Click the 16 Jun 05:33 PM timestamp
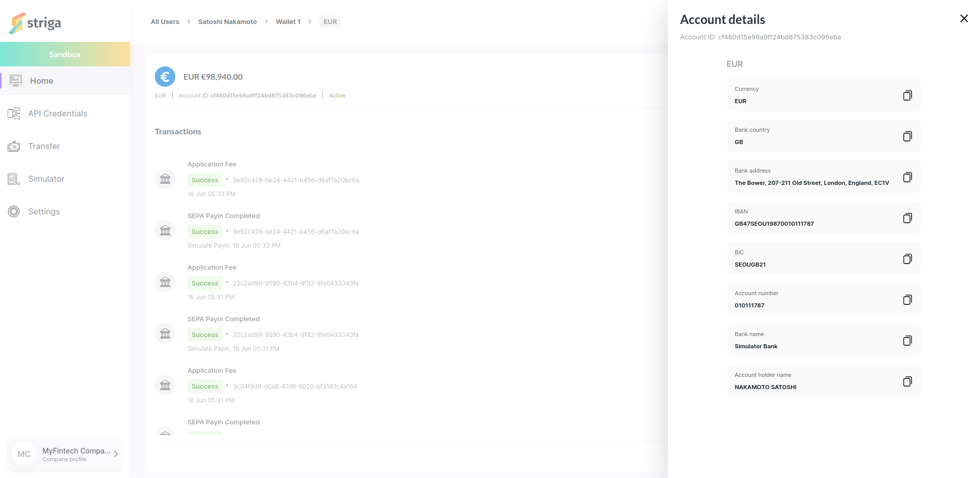The height and width of the screenshot is (478, 980). [x=212, y=194]
